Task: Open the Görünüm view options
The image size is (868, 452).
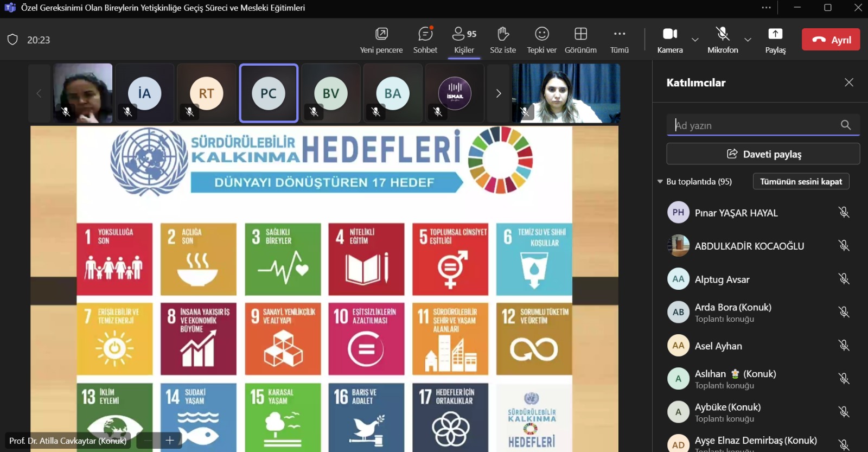Action: click(x=580, y=40)
